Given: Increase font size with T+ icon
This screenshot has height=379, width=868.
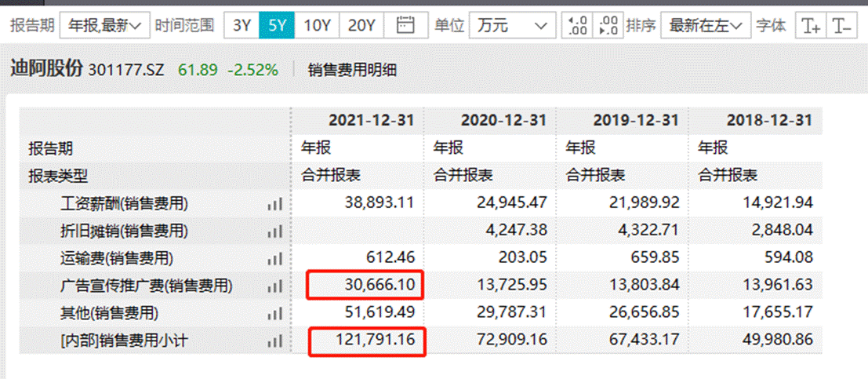Looking at the screenshot, I should [809, 26].
